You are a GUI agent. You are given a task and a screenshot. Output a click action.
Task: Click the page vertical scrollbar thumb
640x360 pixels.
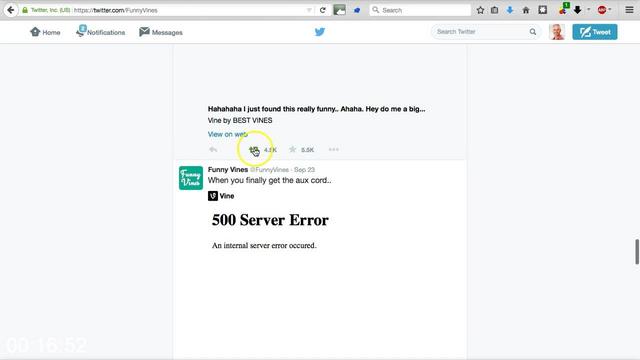point(637,252)
